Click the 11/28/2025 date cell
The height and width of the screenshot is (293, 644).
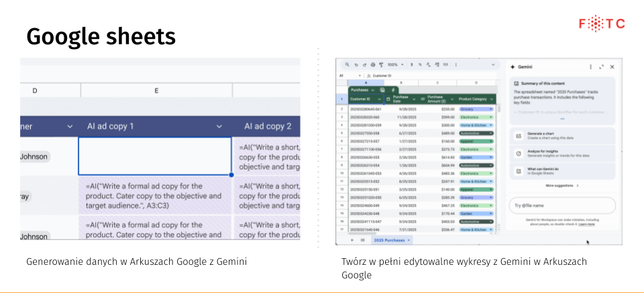click(402, 117)
